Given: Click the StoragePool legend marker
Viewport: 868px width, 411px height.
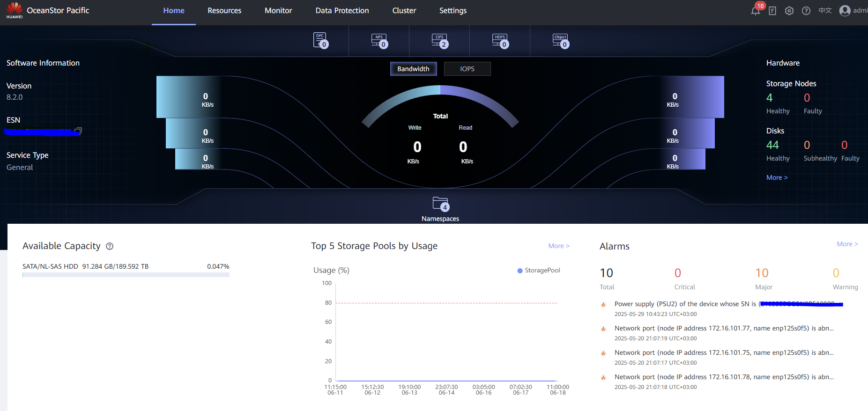Looking at the screenshot, I should coord(520,271).
